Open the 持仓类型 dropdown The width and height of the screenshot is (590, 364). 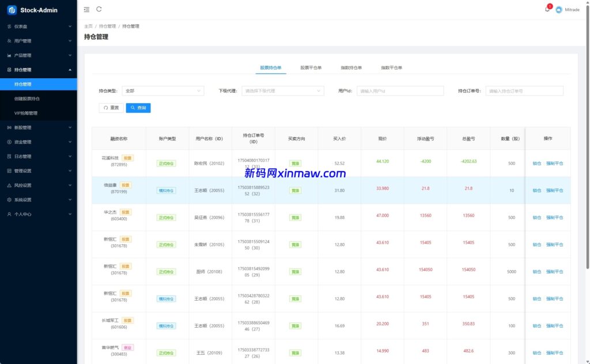[163, 91]
